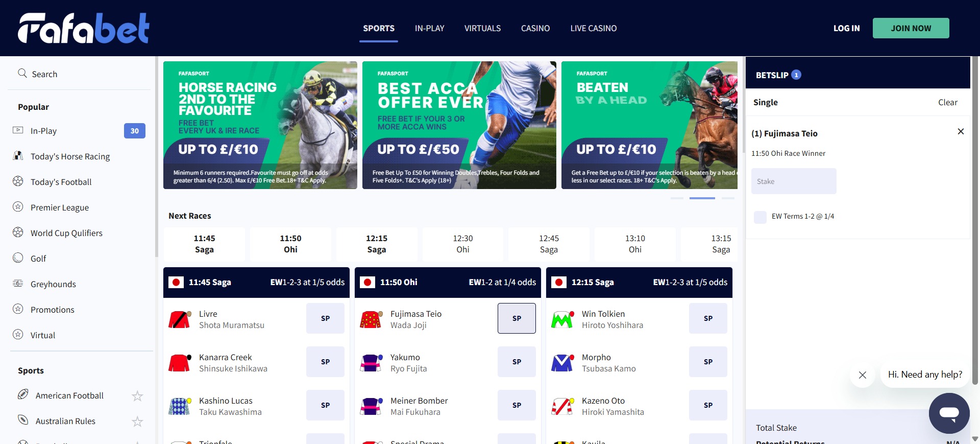Clear the betslip selections
980x444 pixels.
click(947, 103)
